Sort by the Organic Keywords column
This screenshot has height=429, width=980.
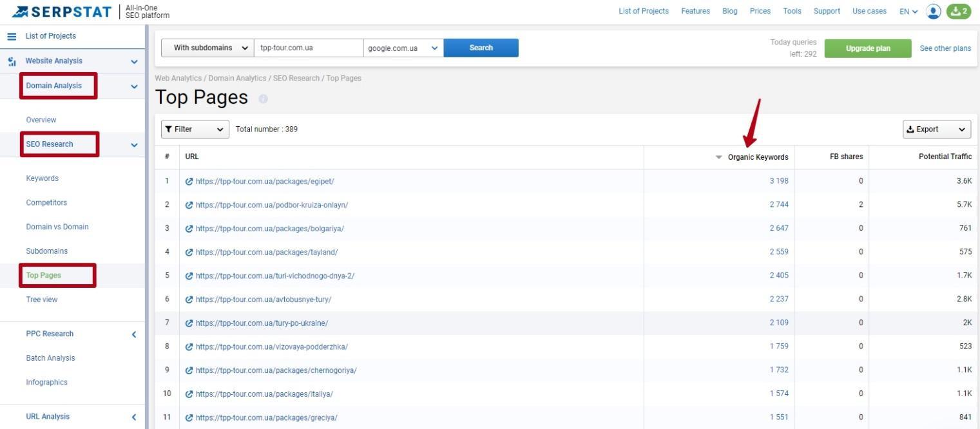tap(758, 157)
